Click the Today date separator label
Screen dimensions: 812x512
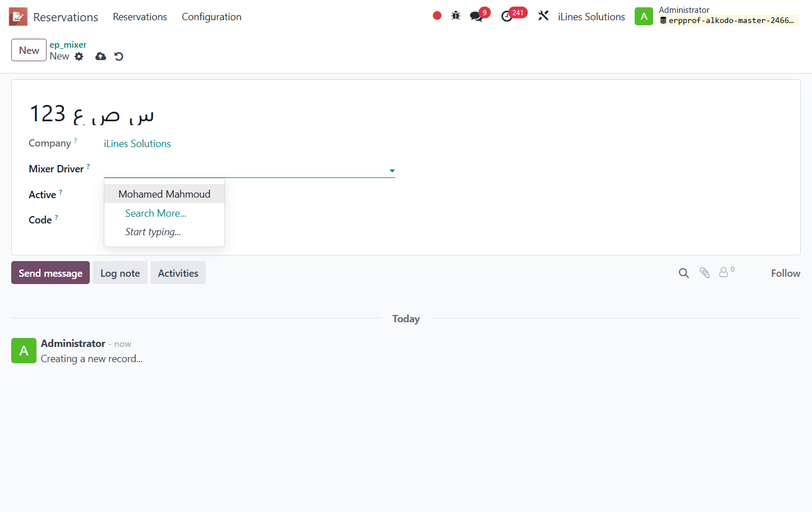click(406, 319)
